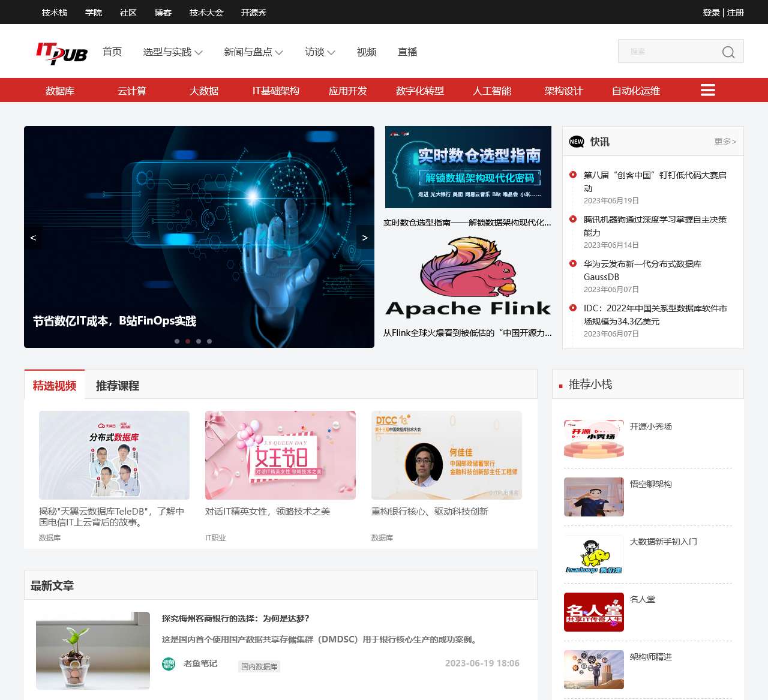Viewport: 768px width, 700px height.
Task: Select the third carousel dot
Action: coord(199,341)
